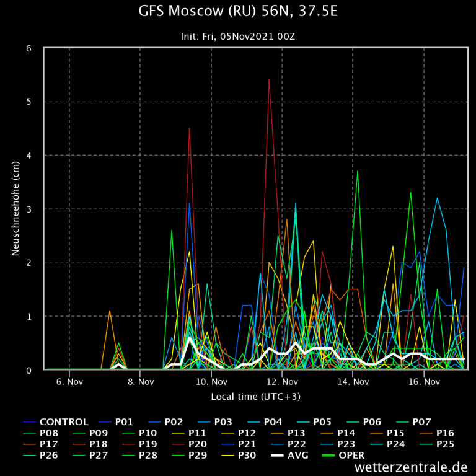Click the 10. Nov x-axis tick label
This screenshot has height=476, width=476.
(211, 382)
